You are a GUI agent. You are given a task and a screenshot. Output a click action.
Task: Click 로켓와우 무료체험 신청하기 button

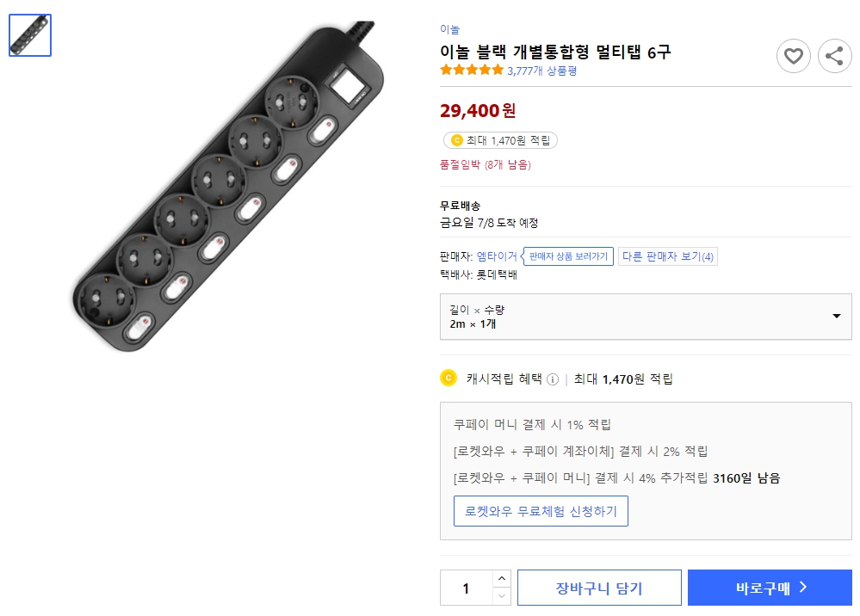[541, 510]
